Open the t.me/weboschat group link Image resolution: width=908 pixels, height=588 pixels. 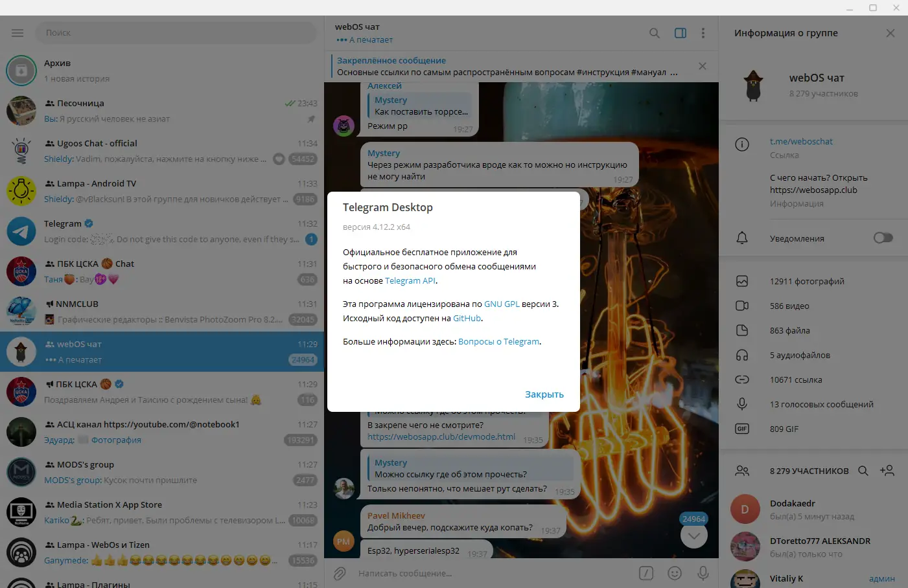click(x=801, y=141)
